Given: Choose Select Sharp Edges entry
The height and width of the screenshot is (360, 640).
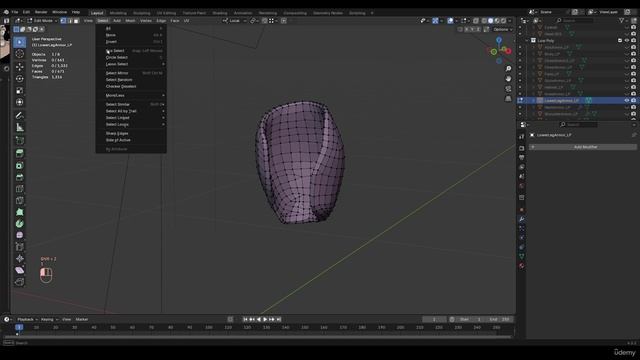Looking at the screenshot, I should (x=131, y=133).
